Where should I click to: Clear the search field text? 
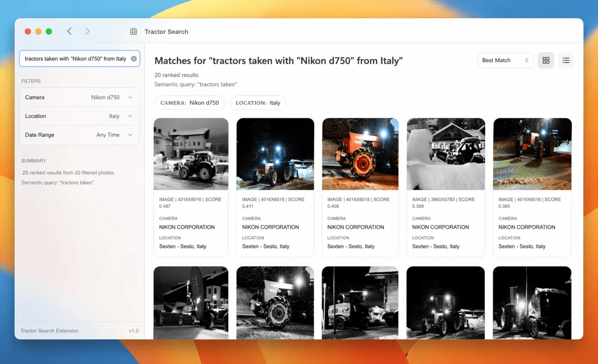(x=134, y=59)
